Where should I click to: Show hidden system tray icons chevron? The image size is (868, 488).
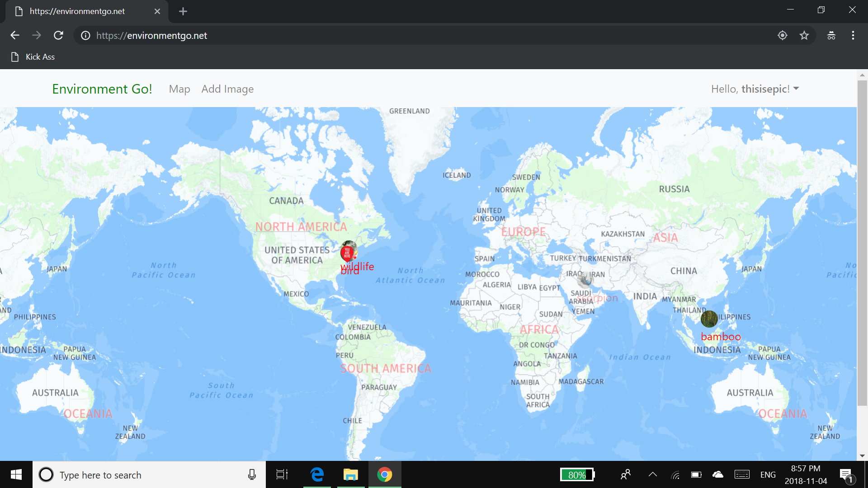[652, 474]
